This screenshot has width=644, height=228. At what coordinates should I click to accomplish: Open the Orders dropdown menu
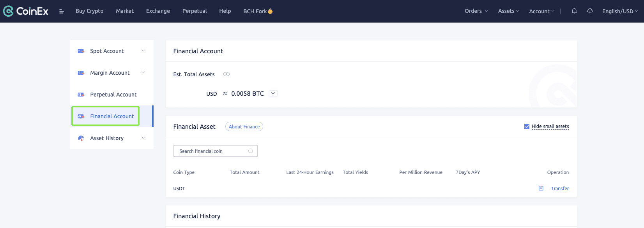point(476,11)
